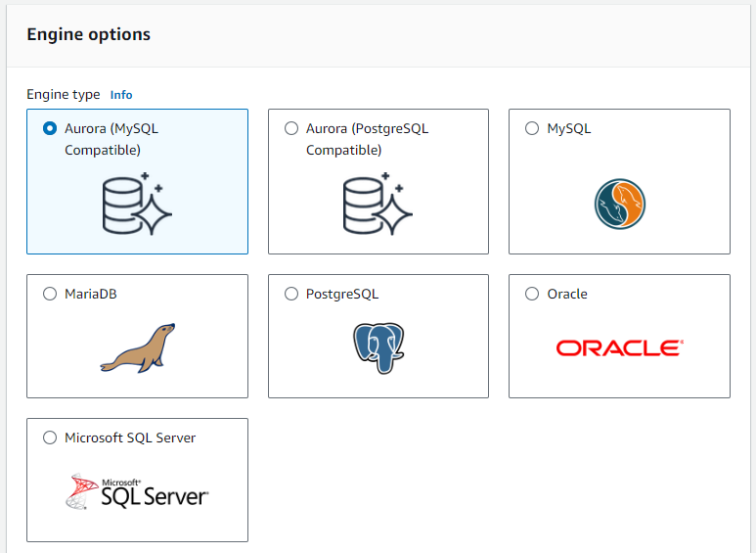This screenshot has height=553, width=756.
Task: Click the Microsoft SQL Server logo
Action: tap(137, 491)
